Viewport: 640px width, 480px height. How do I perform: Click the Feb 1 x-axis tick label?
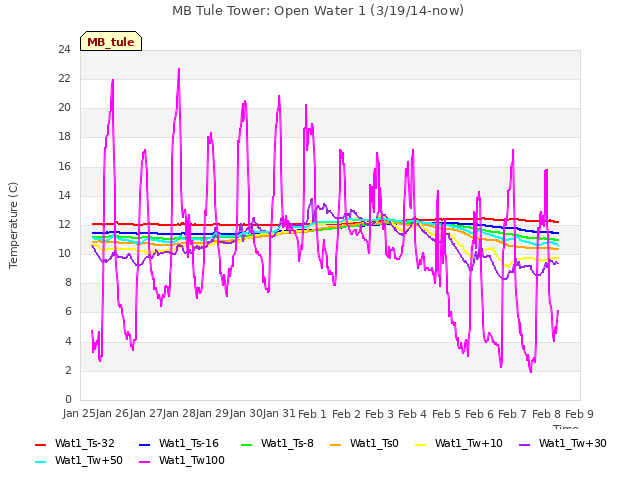tap(312, 414)
